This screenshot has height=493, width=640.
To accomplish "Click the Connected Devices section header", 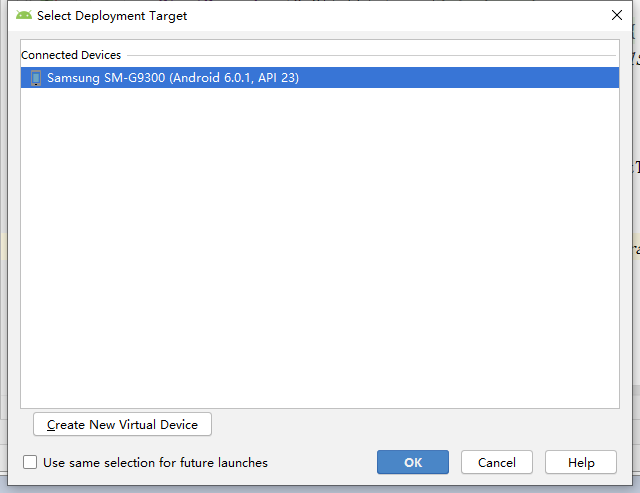I will click(x=71, y=55).
